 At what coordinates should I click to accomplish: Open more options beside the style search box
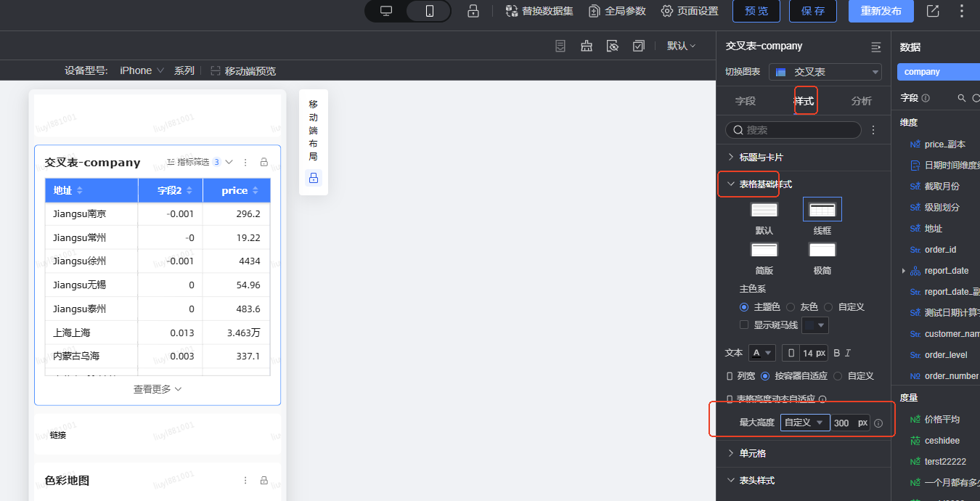coord(873,130)
